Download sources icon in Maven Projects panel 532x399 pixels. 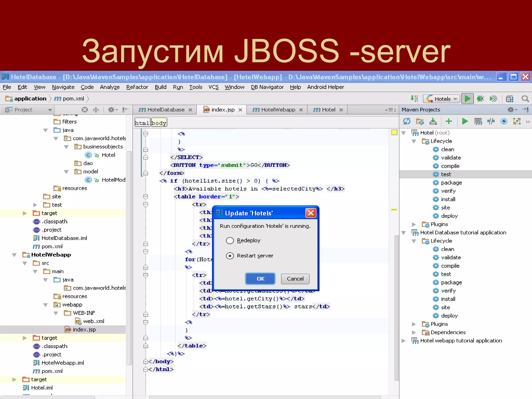tap(433, 121)
